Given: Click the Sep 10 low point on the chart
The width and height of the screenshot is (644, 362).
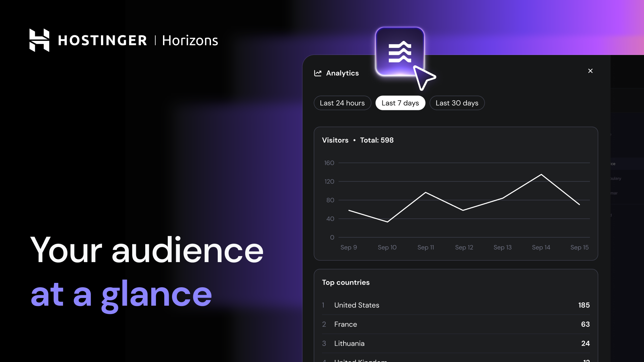Looking at the screenshot, I should coord(387,222).
